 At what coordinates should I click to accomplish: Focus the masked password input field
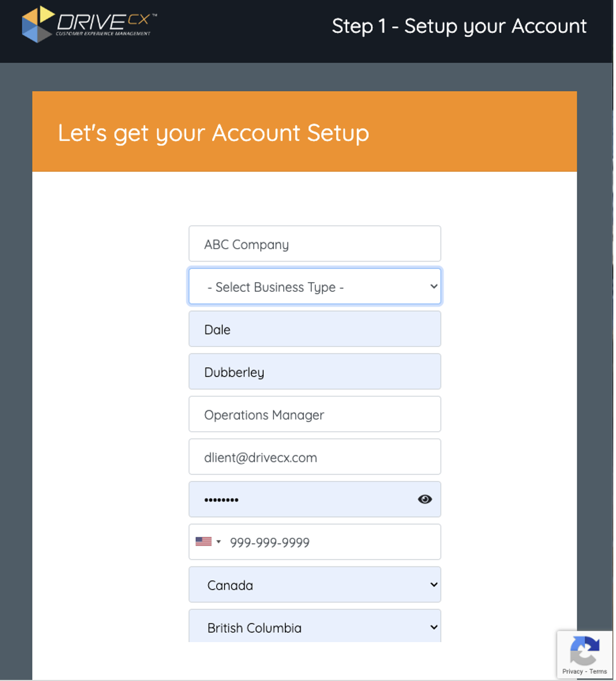303,499
